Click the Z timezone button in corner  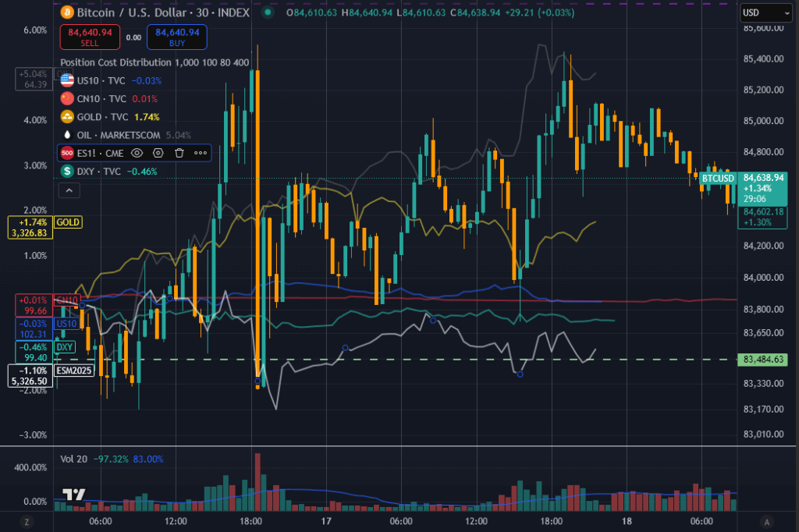tap(27, 522)
